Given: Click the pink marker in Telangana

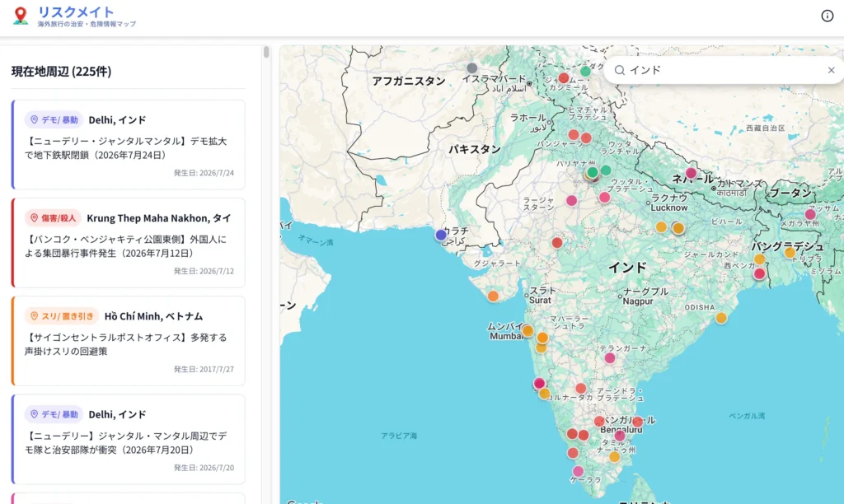Looking at the screenshot, I should pyautogui.click(x=610, y=357).
